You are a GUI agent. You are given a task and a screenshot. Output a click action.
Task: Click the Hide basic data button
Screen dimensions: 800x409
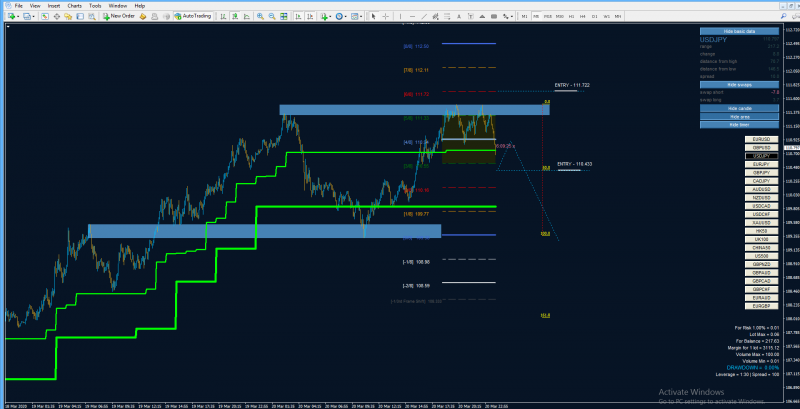point(739,31)
